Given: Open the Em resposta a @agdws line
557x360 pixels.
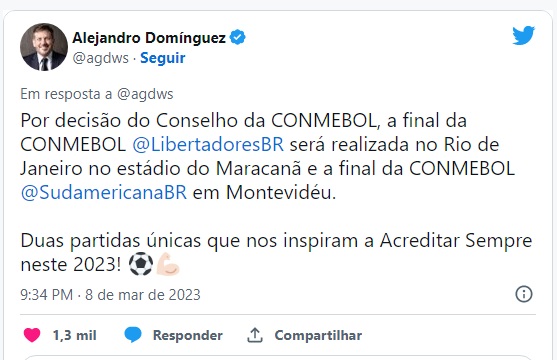Looking at the screenshot, I should click(97, 94).
